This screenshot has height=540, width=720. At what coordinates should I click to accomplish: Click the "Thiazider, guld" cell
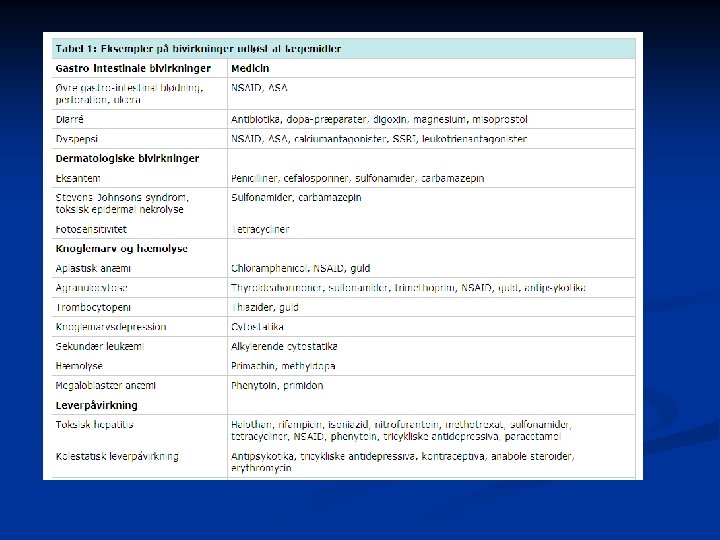coord(264,307)
